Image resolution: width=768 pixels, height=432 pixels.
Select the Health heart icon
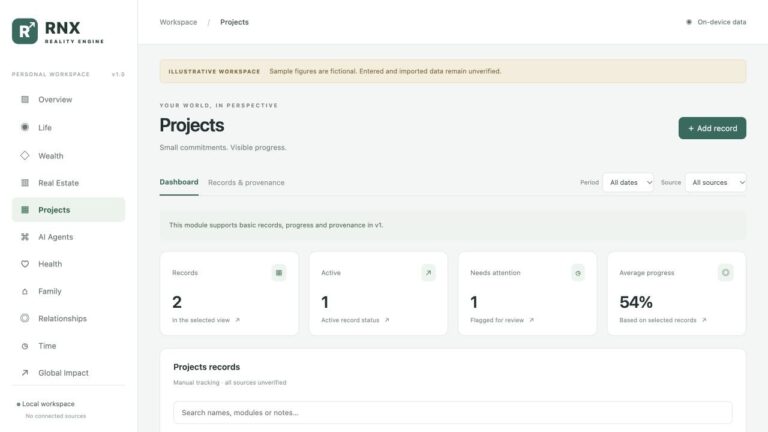[x=25, y=264]
